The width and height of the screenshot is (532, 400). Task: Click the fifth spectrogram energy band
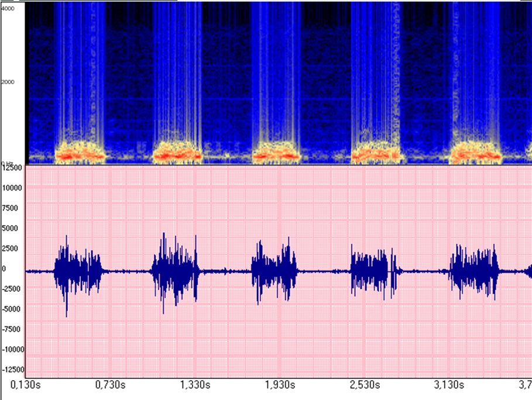(x=476, y=154)
